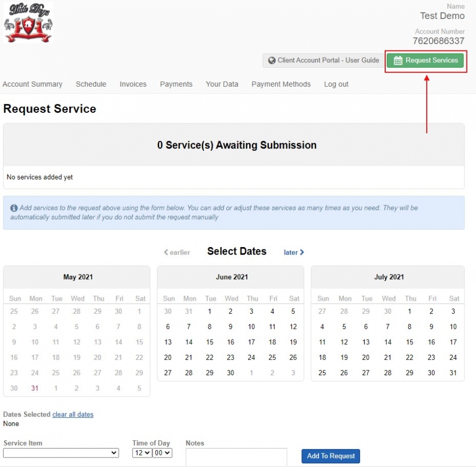Click the Test Demo account name
The image size is (476, 467).
442,16
